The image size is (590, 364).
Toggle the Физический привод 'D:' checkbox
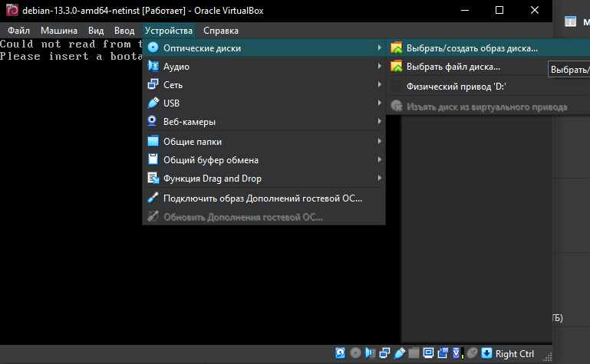(396, 87)
